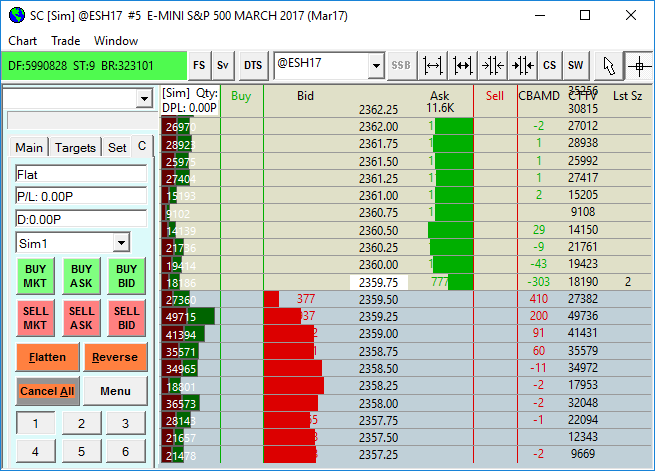This screenshot has width=655, height=471.
Task: Click the Sell column header
Action: (x=495, y=96)
